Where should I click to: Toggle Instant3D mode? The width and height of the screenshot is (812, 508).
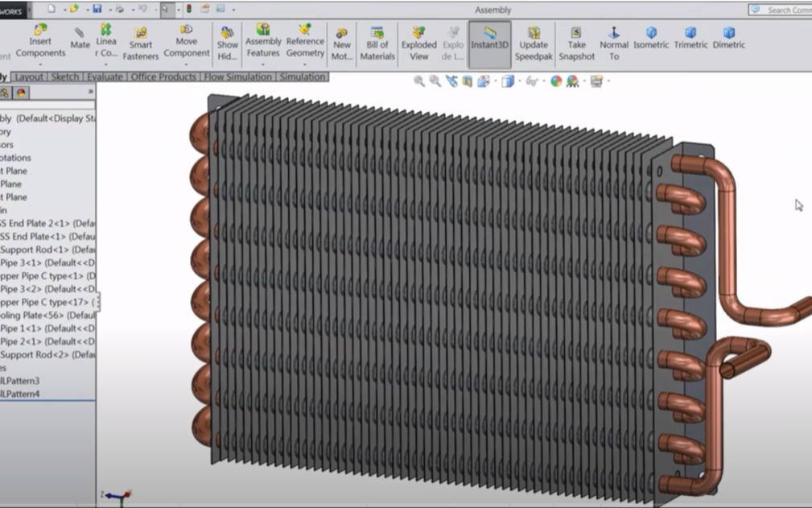(x=489, y=42)
